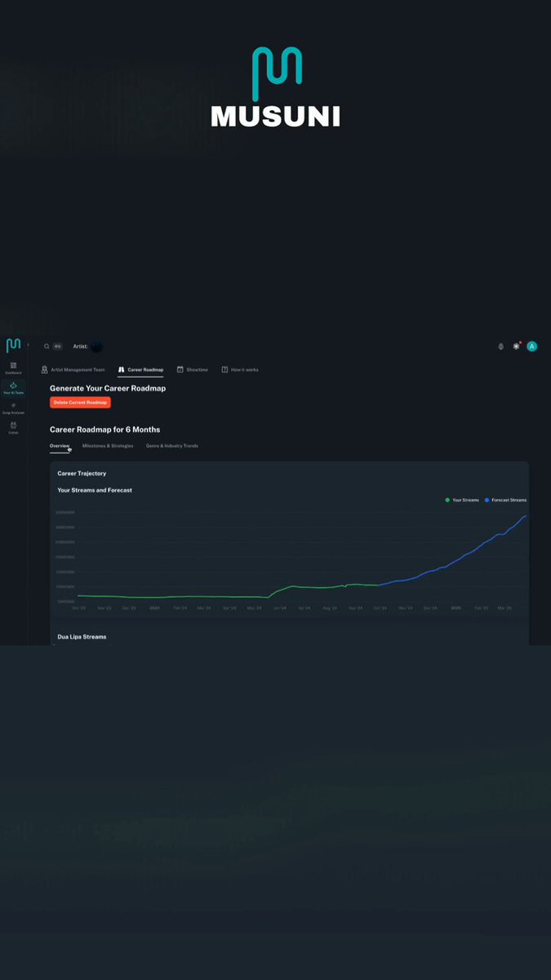Switch to the Artist Management Team tab
This screenshot has height=980, width=551.
(73, 370)
